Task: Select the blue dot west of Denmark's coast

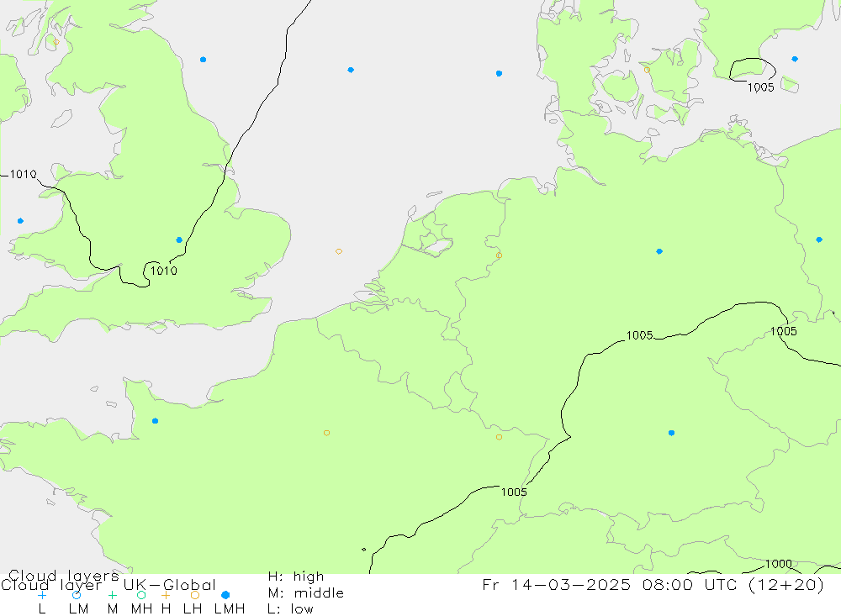Action: 499,73
